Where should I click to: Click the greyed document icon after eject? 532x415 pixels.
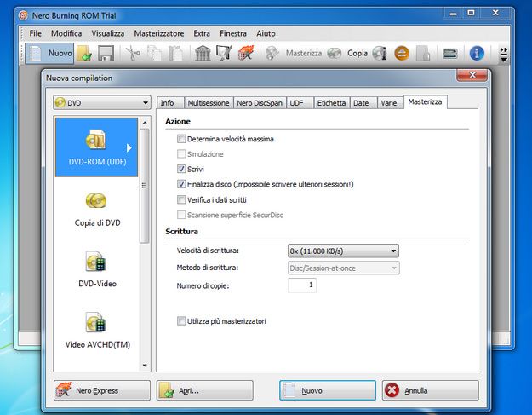[x=423, y=54]
